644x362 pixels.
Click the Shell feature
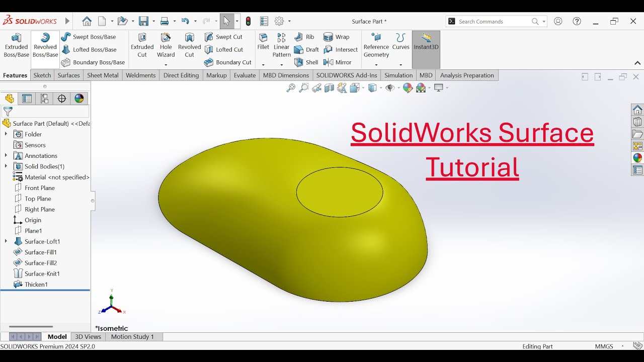pos(306,62)
